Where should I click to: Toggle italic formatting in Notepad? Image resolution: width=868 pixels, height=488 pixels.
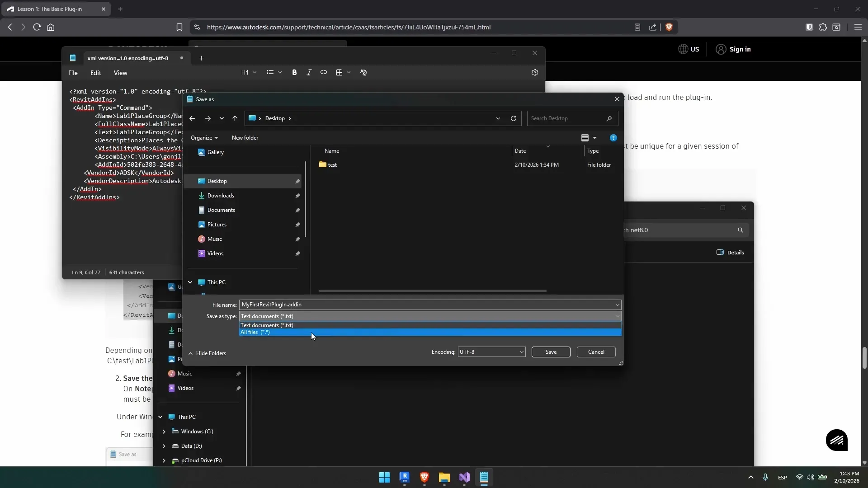click(309, 72)
